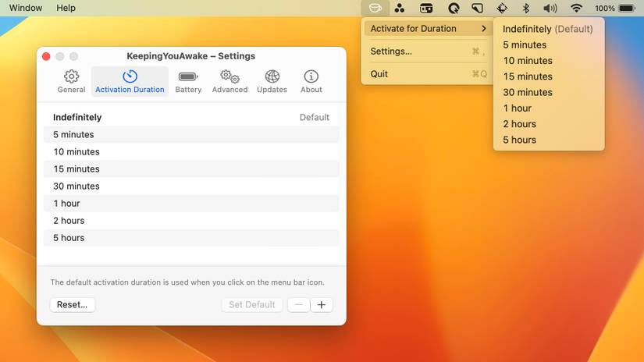Click the circular Q menu bar icon
Viewport: 644px width, 362px height.
[454, 9]
